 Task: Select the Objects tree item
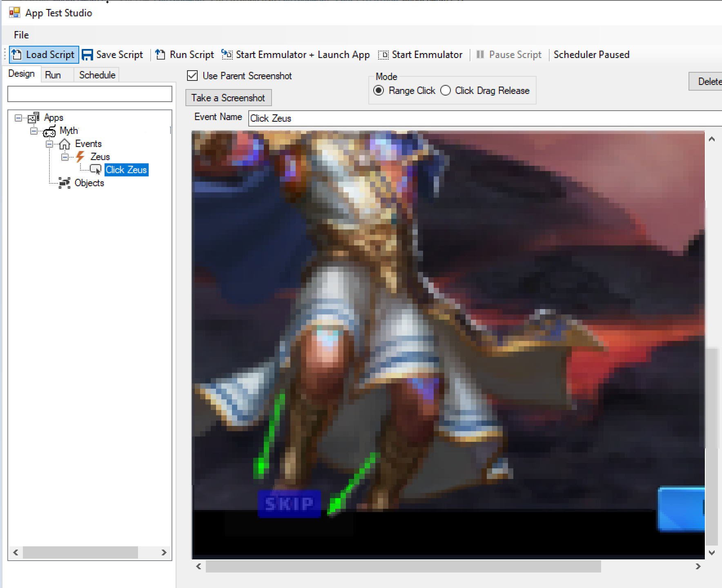[89, 183]
